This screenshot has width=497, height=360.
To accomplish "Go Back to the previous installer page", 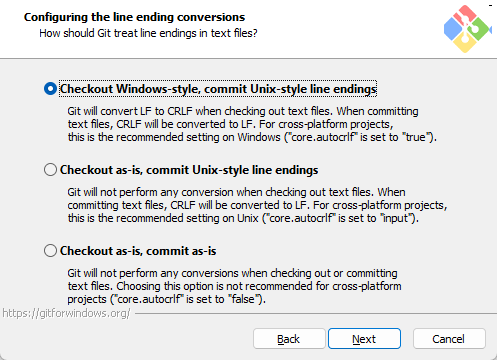I will 289,339.
